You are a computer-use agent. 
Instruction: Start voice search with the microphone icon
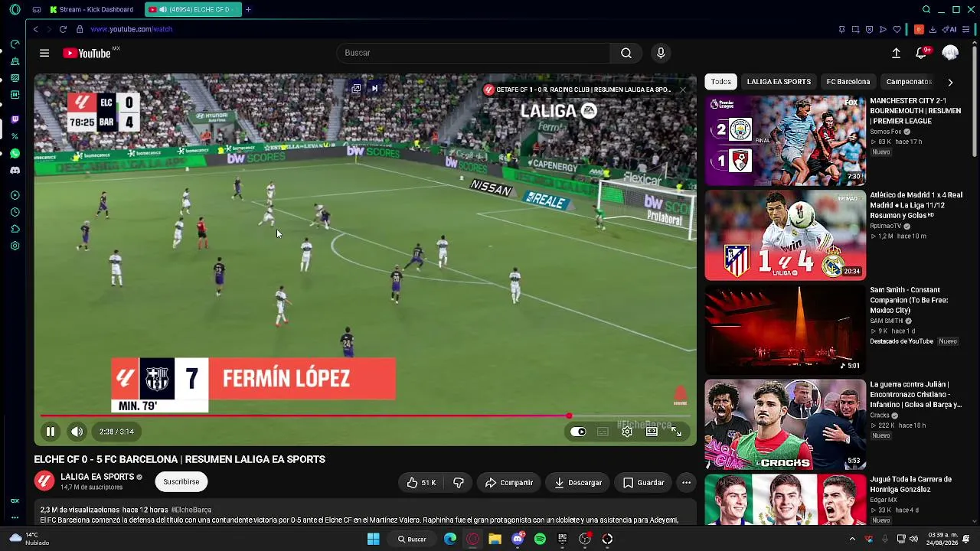[661, 53]
